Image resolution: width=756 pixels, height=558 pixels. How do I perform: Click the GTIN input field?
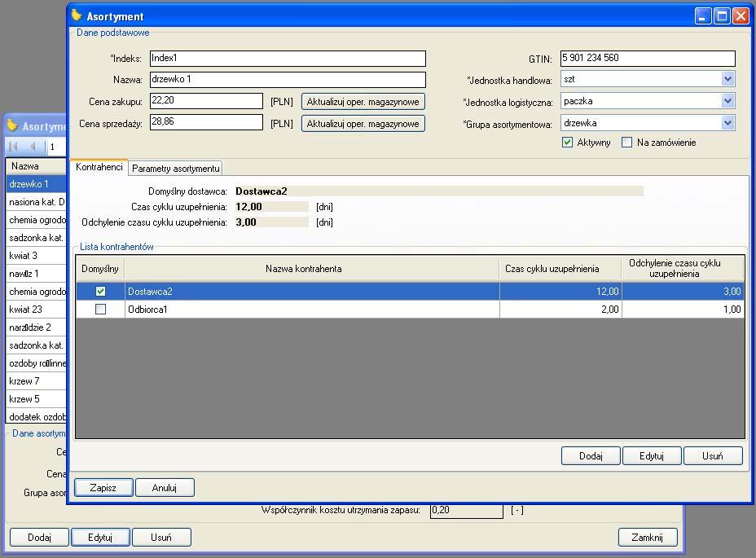[648, 59]
